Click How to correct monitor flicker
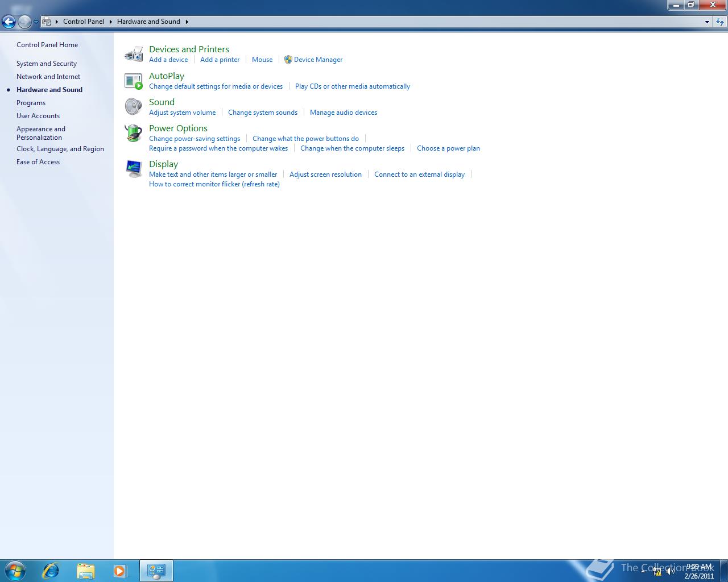The width and height of the screenshot is (728, 582). pos(214,184)
